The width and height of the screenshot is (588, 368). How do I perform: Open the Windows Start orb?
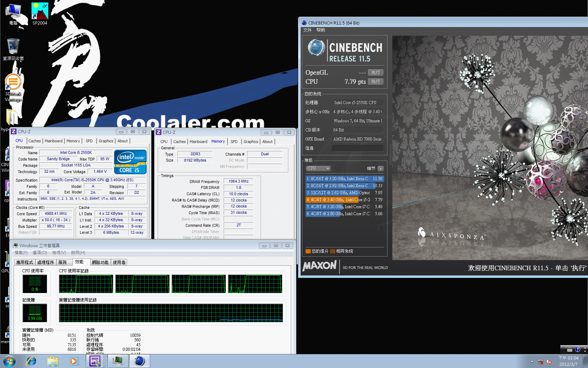pyautogui.click(x=9, y=361)
